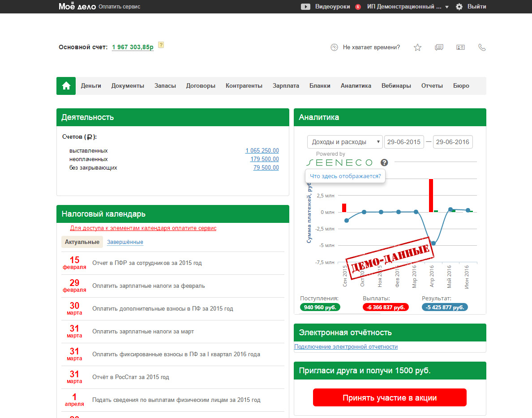This screenshot has height=418, width=532.
Task: Click the question mark help icon near Seeneco
Action: [x=384, y=162]
